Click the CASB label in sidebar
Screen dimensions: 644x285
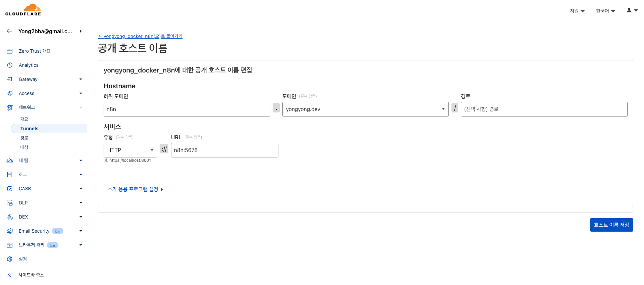25,189
